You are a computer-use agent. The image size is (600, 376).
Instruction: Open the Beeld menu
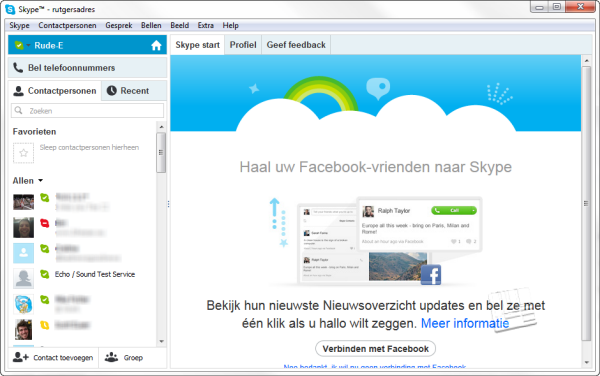(179, 25)
